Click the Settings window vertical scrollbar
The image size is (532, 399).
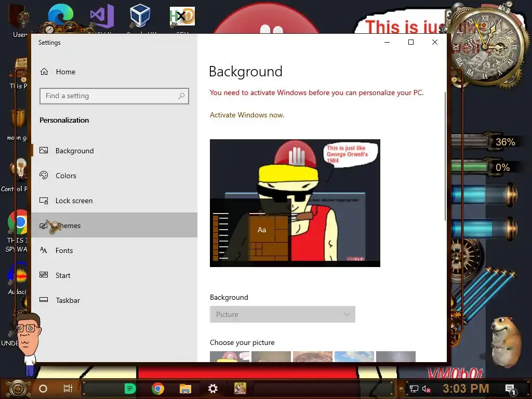click(445, 156)
